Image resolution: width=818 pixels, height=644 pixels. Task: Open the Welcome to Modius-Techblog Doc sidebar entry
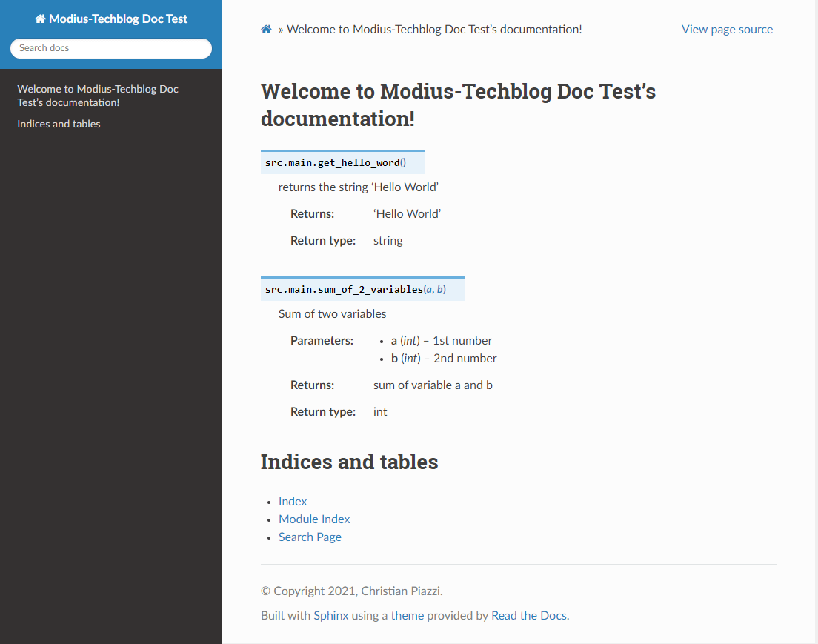point(98,96)
